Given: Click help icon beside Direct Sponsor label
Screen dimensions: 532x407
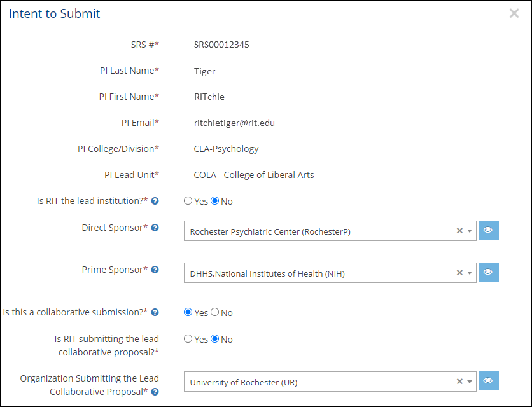Looking at the screenshot, I should pyautogui.click(x=155, y=228).
